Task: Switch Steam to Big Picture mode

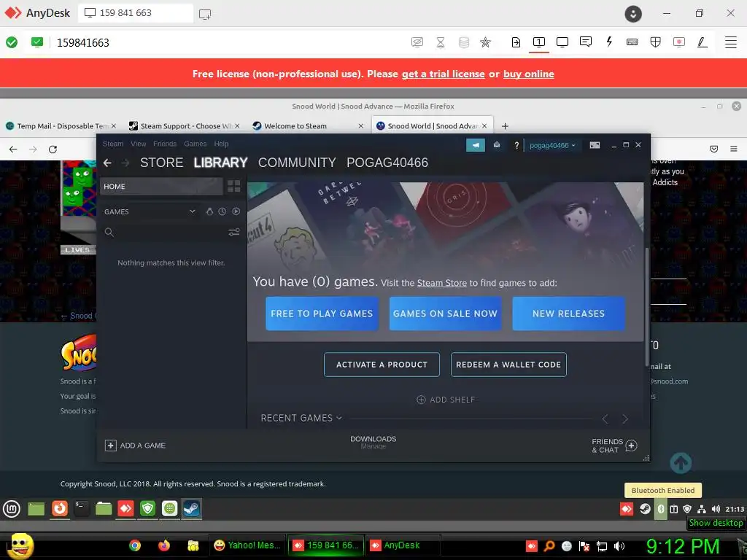Action: (x=595, y=145)
